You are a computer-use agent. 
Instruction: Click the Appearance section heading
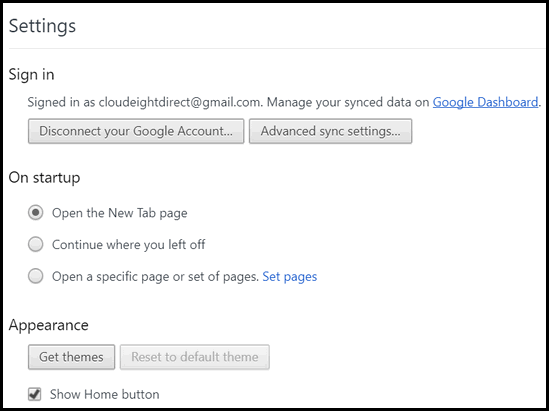tap(49, 325)
